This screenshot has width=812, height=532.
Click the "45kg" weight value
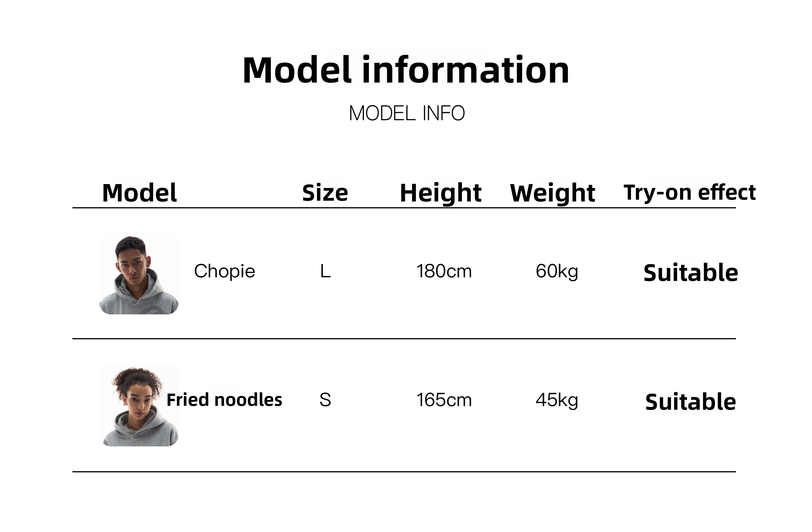tap(557, 400)
